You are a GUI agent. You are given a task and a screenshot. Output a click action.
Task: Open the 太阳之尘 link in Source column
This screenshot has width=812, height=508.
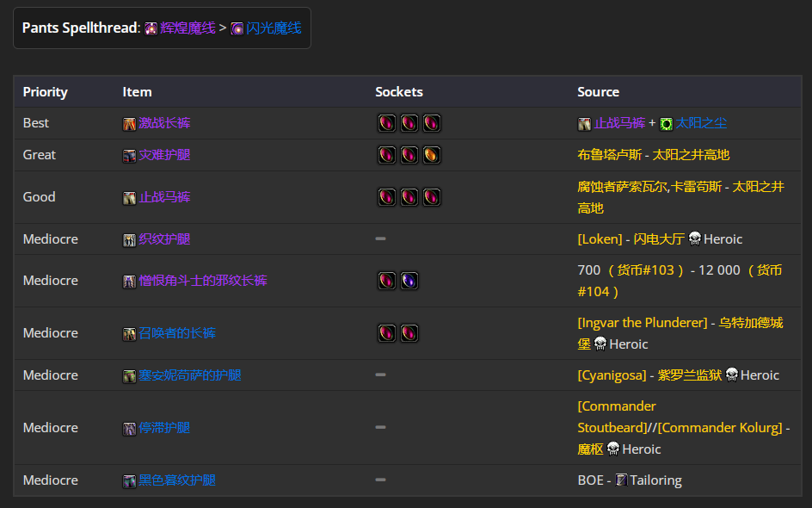(x=701, y=123)
